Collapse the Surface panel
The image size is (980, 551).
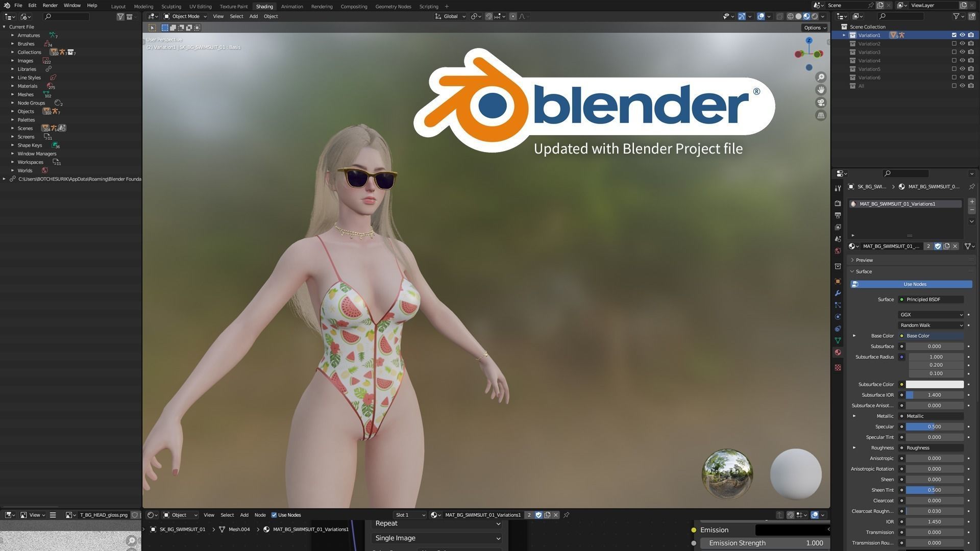(x=863, y=271)
